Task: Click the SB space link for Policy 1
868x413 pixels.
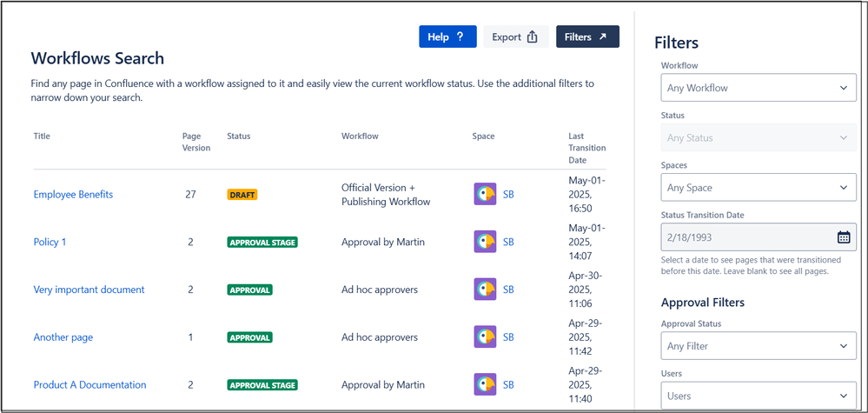Action: click(x=508, y=242)
